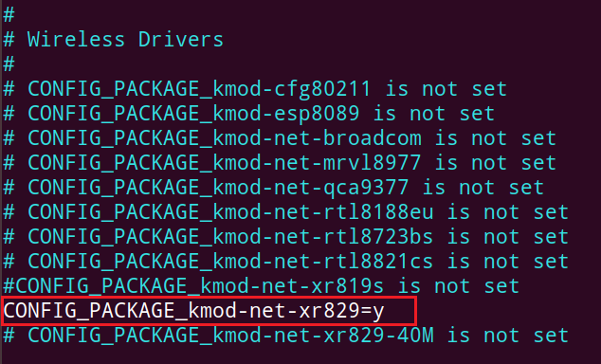The image size is (601, 364).
Task: Place cursor in kmod-net-qca9377 line
Action: (x=273, y=188)
